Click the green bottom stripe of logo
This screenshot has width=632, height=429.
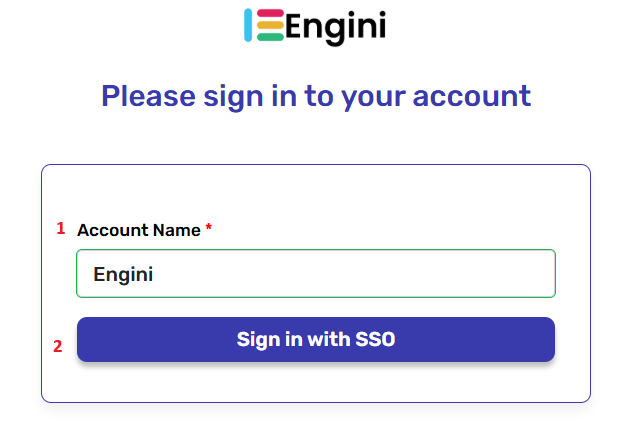[270, 38]
